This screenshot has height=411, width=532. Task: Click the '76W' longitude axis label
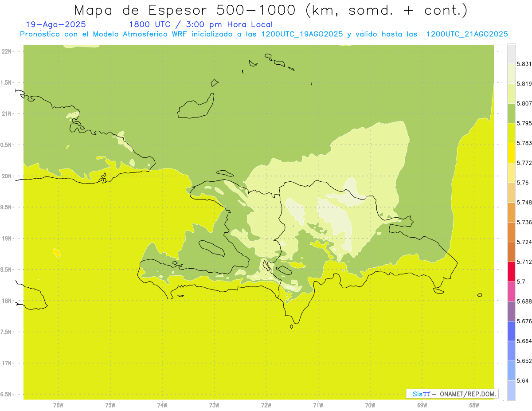click(58, 405)
